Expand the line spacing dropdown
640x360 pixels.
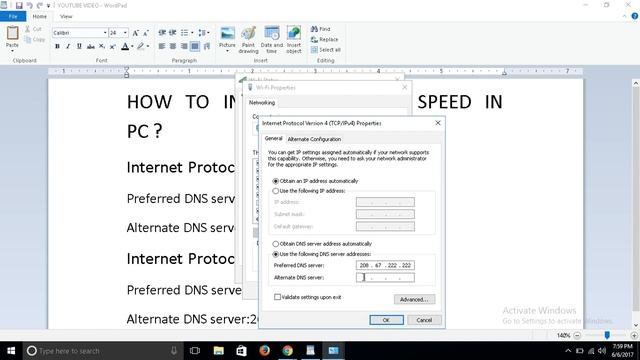208,33
